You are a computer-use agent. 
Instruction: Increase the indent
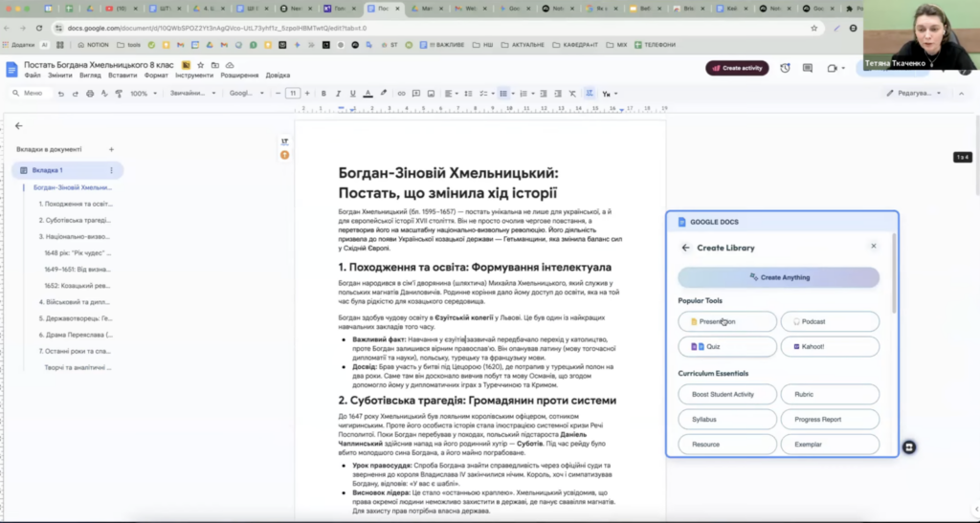coord(558,94)
